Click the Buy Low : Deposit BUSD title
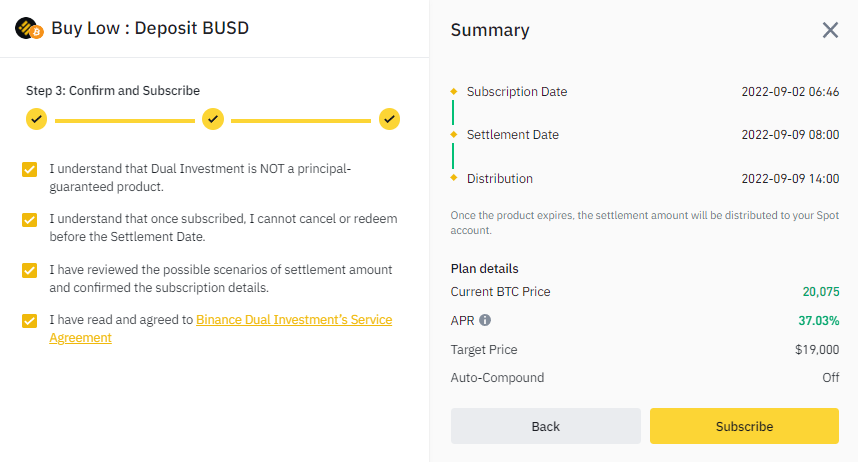The image size is (858, 462). tap(150, 28)
